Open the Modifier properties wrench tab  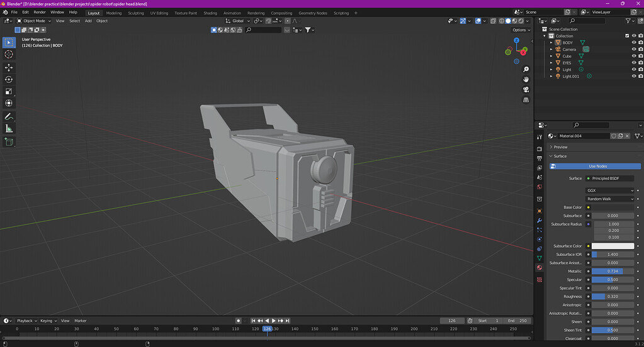539,221
